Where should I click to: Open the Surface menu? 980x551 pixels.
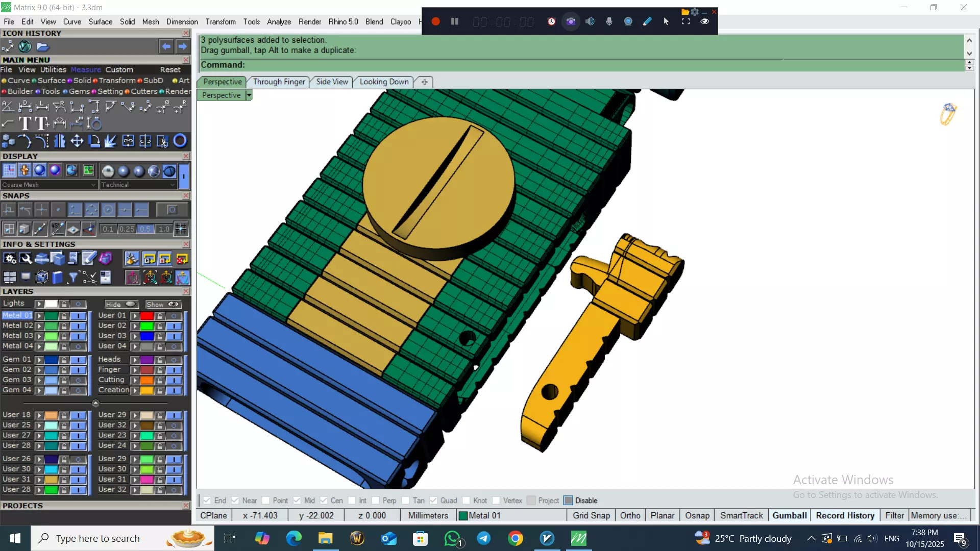click(x=100, y=21)
